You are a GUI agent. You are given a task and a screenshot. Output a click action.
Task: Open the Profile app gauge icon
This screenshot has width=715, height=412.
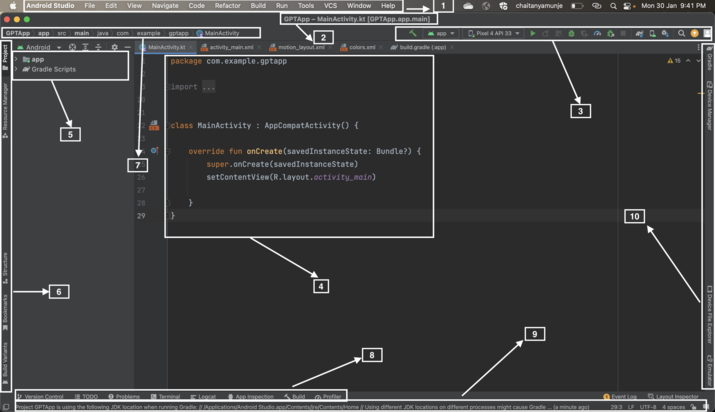click(x=597, y=33)
